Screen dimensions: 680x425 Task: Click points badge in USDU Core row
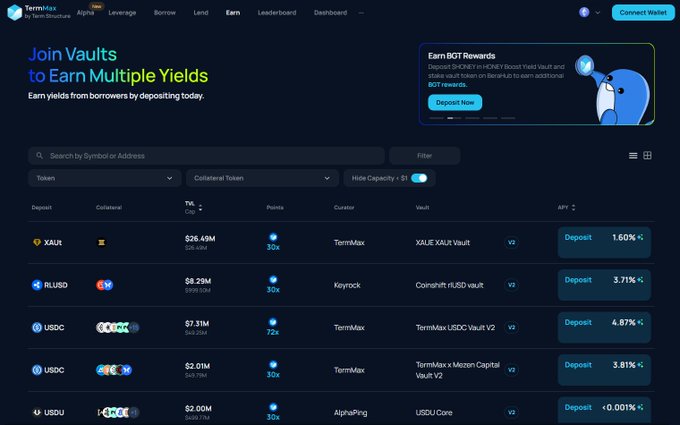click(273, 407)
